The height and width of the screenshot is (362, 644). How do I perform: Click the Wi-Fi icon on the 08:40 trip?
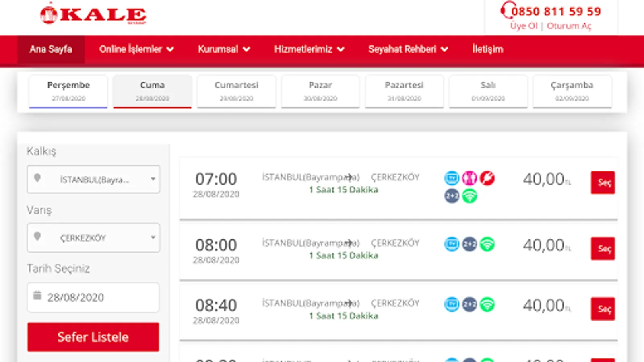point(487,304)
